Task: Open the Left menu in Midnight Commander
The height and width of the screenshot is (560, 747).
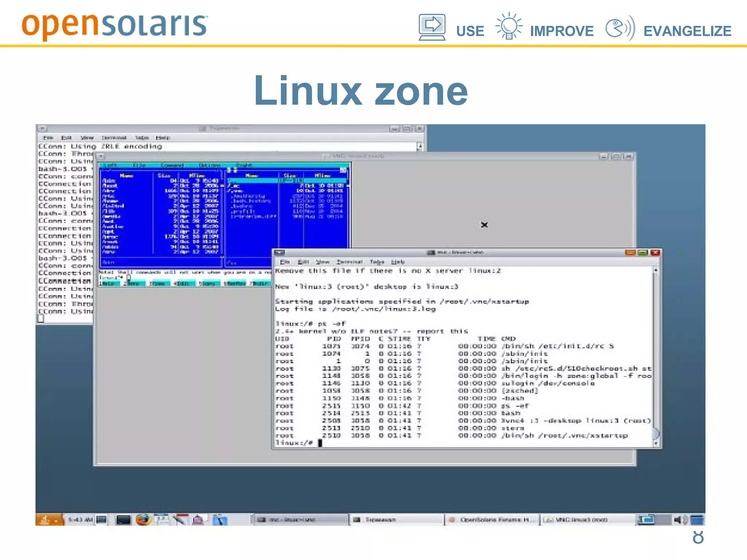Action: pos(110,165)
